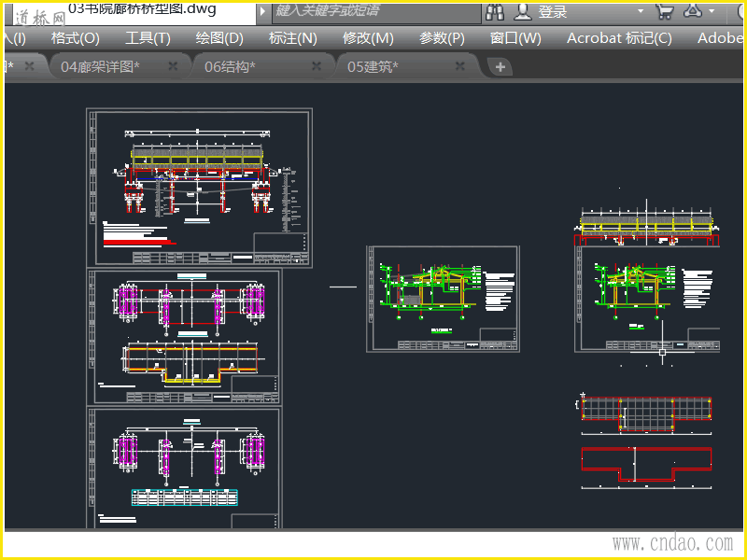The image size is (747, 560).
Task: Expand the dropdown arrow next to 登录
Action: tap(641, 11)
